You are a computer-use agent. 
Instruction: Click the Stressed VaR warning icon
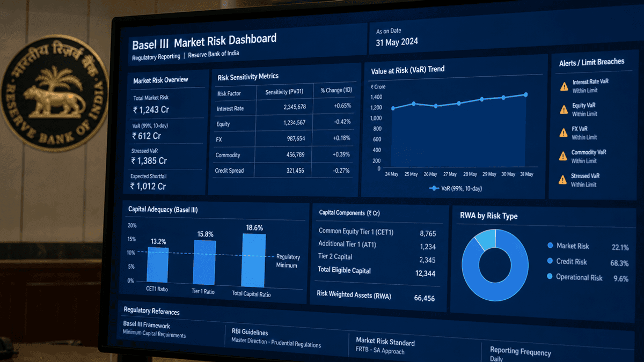point(562,180)
